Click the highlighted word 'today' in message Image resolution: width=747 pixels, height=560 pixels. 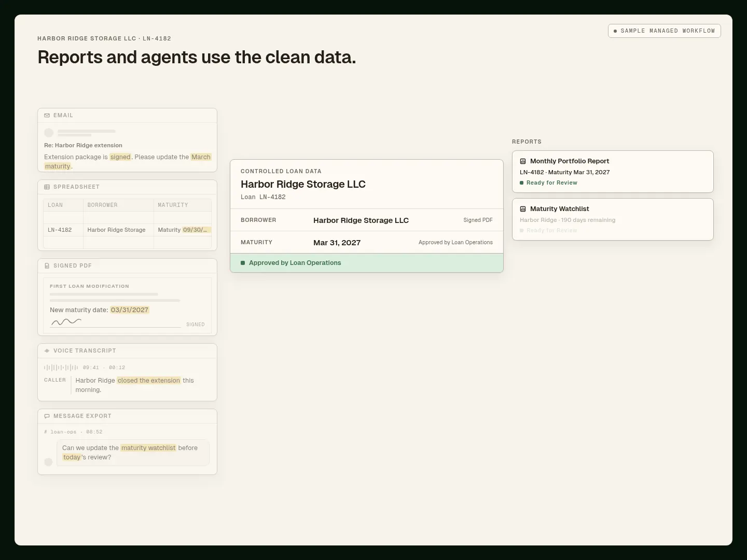[x=72, y=457]
